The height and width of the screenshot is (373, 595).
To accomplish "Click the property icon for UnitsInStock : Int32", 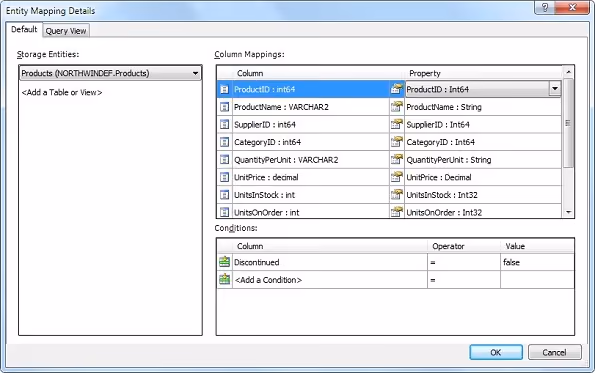I will click(x=397, y=194).
